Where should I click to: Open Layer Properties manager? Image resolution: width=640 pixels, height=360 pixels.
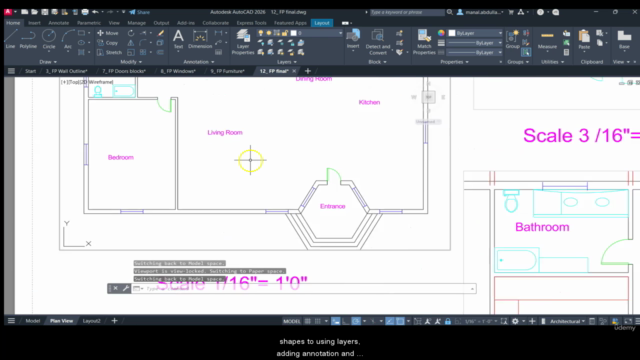[243, 42]
